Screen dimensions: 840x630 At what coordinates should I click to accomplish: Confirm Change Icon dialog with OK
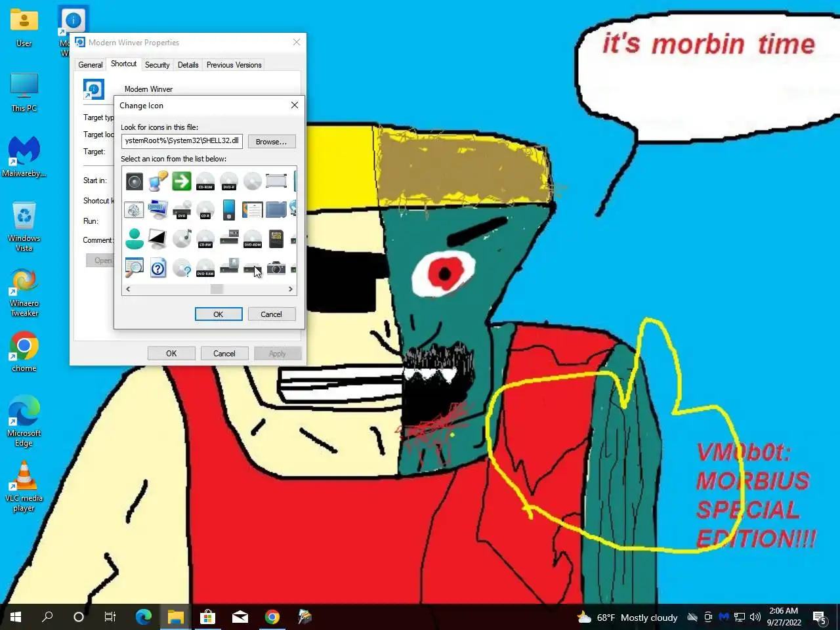pyautogui.click(x=219, y=314)
